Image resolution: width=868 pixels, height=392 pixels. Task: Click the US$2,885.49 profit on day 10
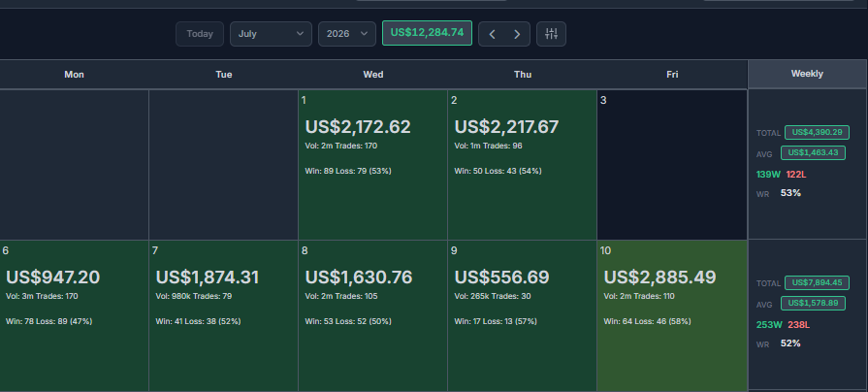point(659,277)
